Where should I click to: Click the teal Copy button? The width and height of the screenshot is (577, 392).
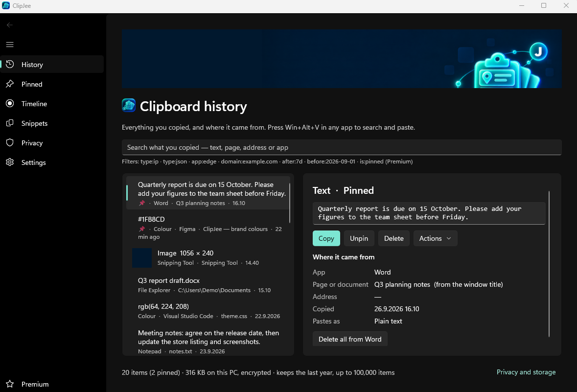(326, 238)
